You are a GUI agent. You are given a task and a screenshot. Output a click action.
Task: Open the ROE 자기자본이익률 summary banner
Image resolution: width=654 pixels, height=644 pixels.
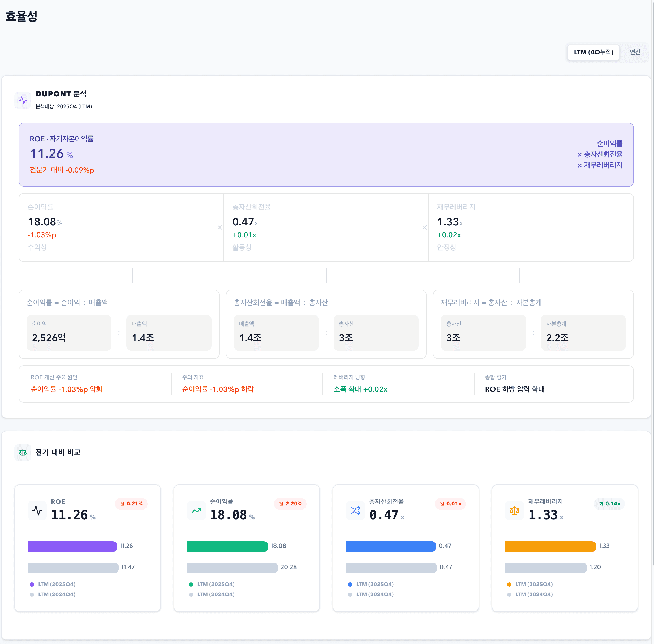coord(326,154)
